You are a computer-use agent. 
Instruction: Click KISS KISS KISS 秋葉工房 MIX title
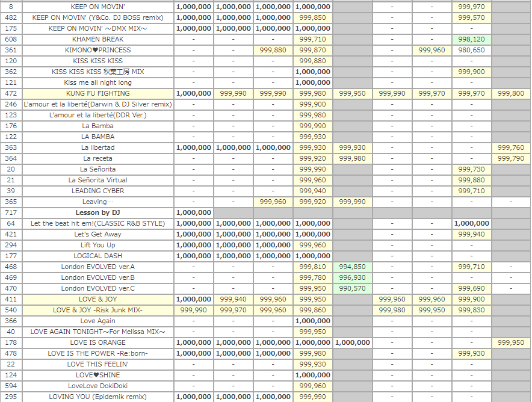[97, 72]
